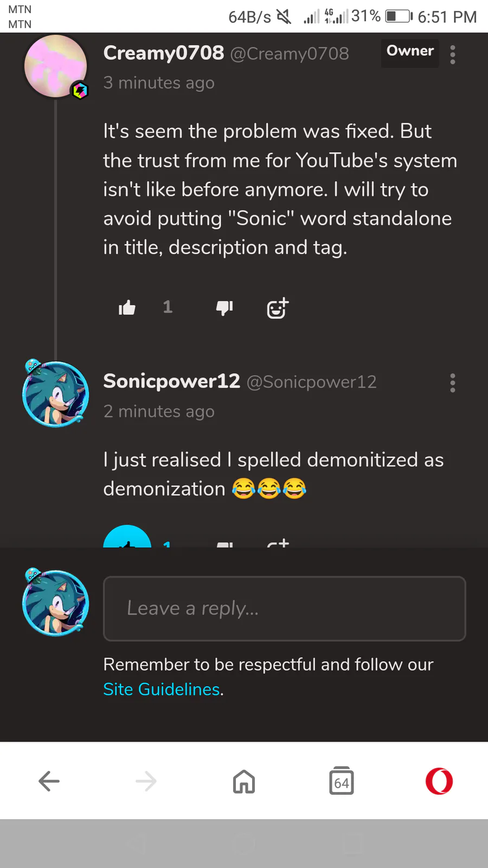Open options menu for Creamy0708's comment
Image resolution: width=488 pixels, height=868 pixels.
(453, 54)
